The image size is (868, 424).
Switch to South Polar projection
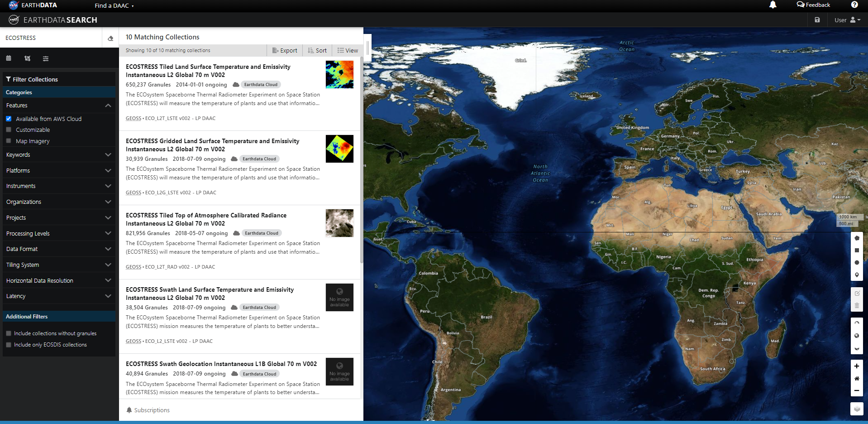(x=857, y=348)
